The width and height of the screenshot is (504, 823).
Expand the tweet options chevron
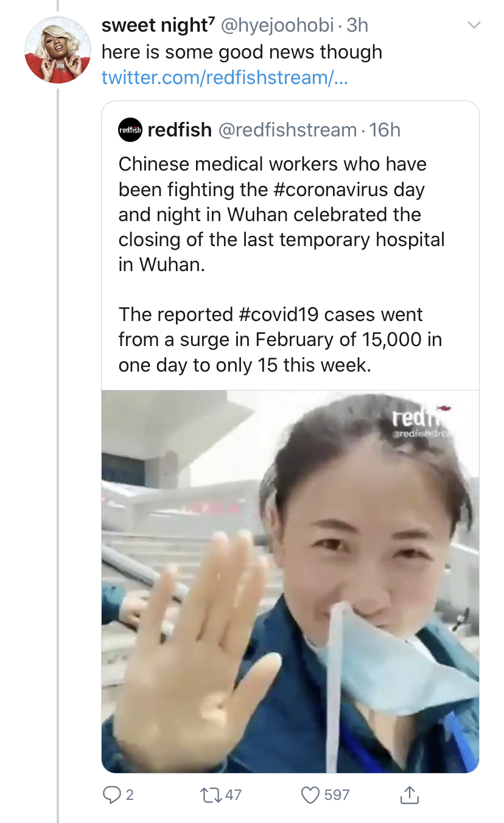pyautogui.click(x=473, y=26)
